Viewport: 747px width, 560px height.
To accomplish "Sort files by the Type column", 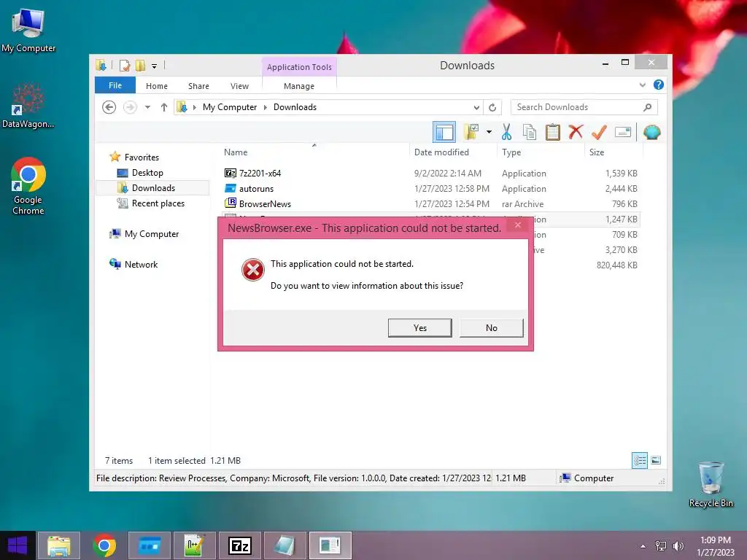I will [511, 152].
